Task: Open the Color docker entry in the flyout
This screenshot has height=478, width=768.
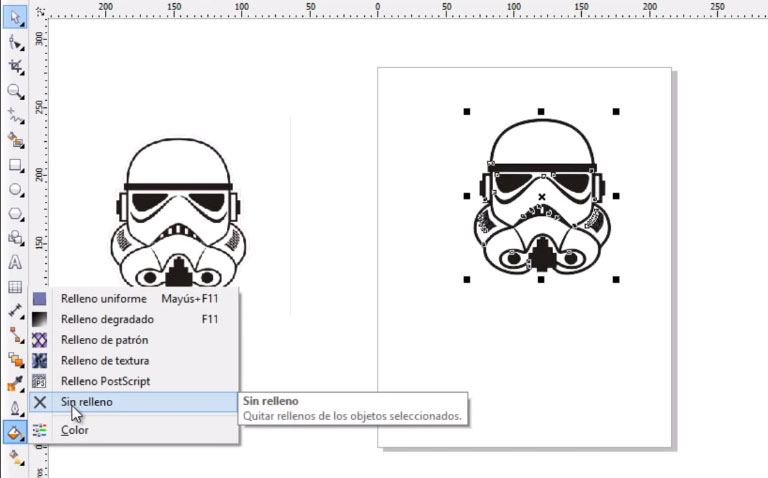Action: click(x=134, y=430)
